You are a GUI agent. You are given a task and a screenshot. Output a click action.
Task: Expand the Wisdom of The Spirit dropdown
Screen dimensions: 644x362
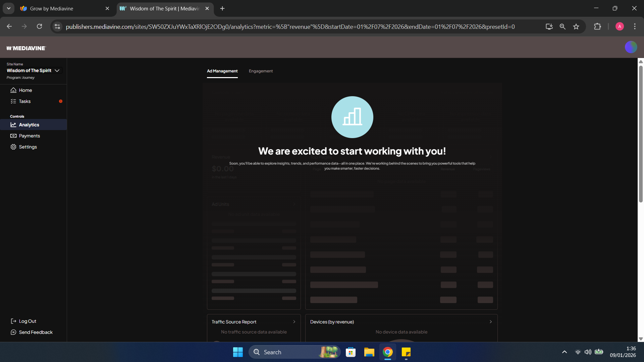pos(57,70)
